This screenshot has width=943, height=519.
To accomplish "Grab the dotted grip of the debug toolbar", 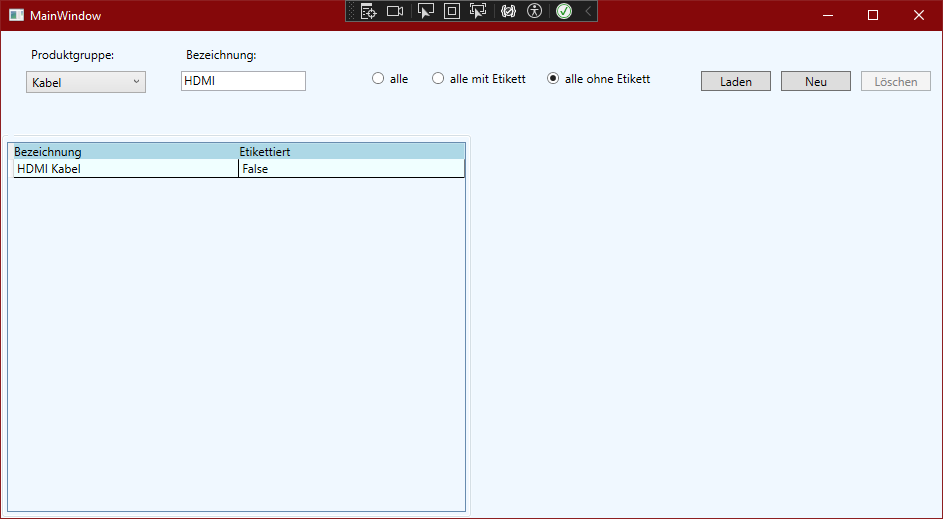I will point(352,11).
